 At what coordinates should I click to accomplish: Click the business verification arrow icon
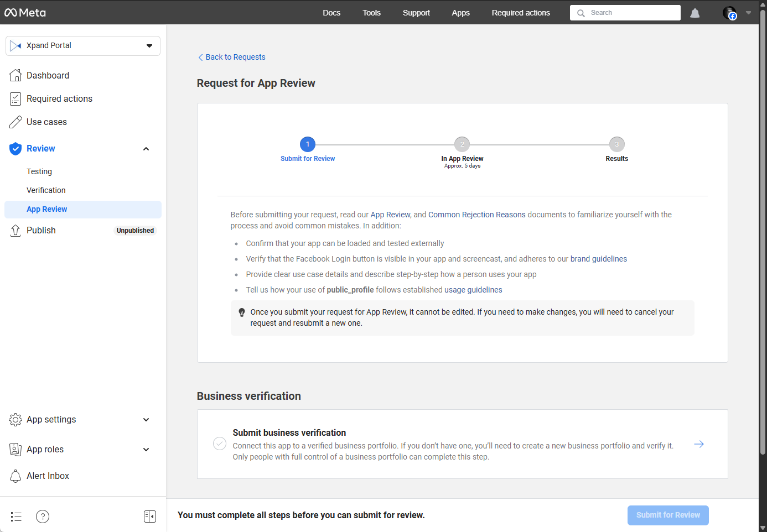click(699, 444)
